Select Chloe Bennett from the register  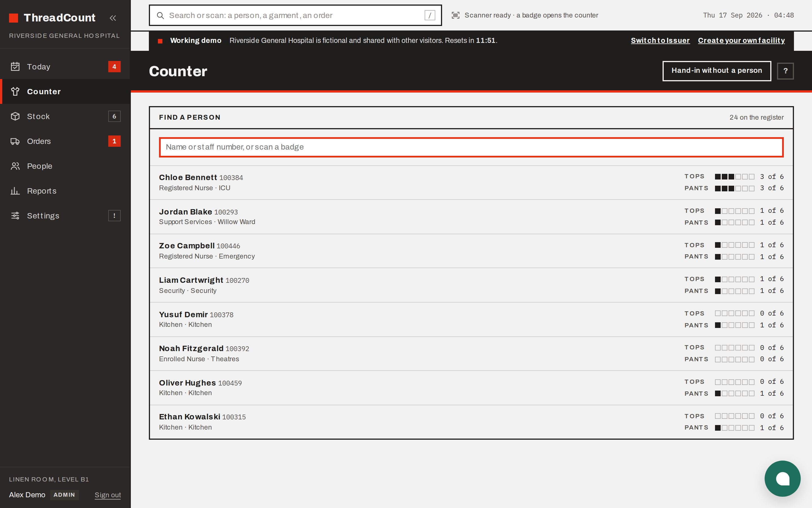point(471,183)
